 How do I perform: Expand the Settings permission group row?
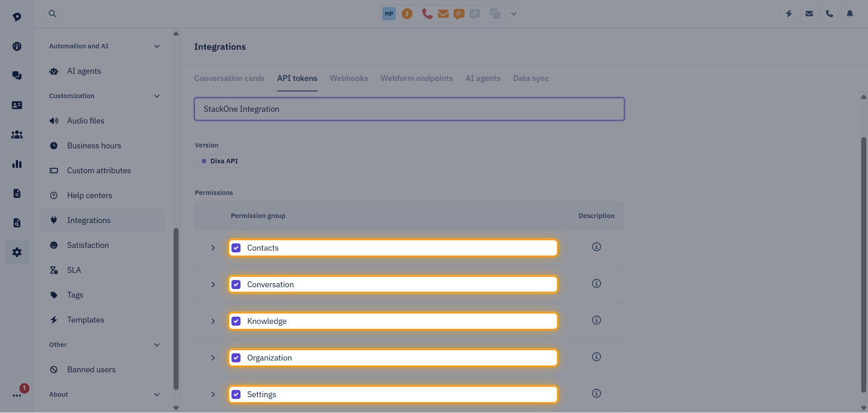(x=213, y=394)
